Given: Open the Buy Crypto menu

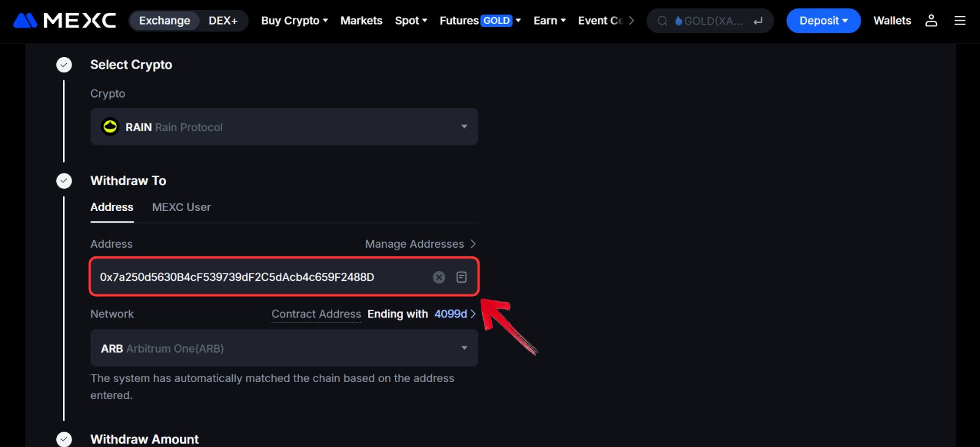Looking at the screenshot, I should point(294,21).
